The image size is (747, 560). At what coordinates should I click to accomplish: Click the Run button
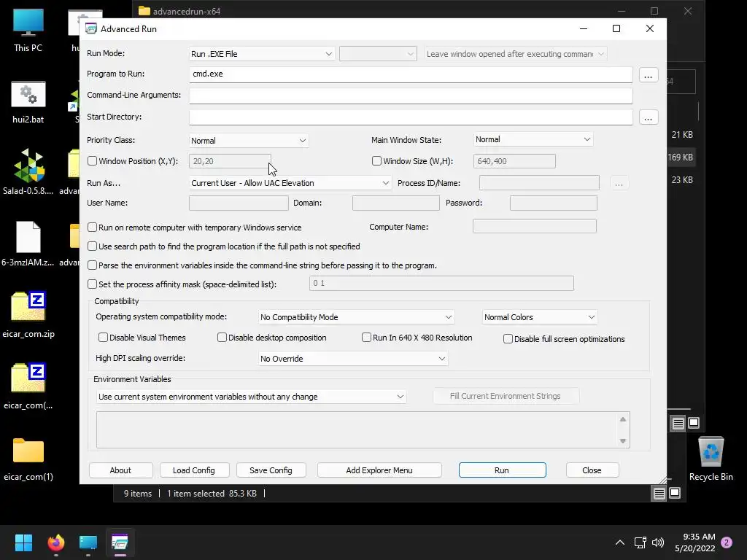coord(502,470)
